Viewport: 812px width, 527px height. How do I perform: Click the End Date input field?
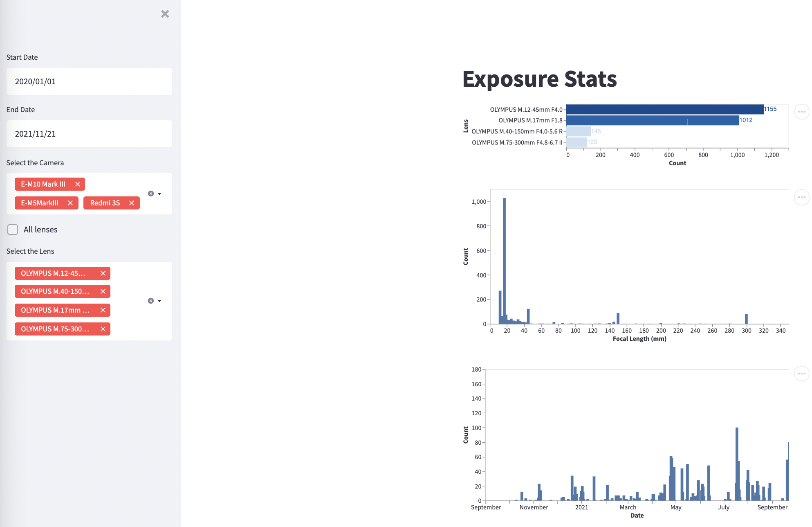(x=89, y=134)
